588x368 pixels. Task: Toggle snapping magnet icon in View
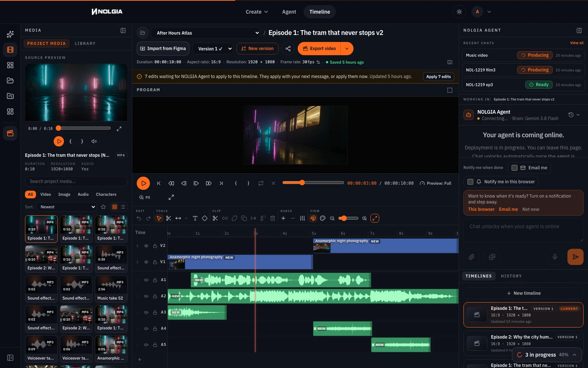(x=313, y=218)
